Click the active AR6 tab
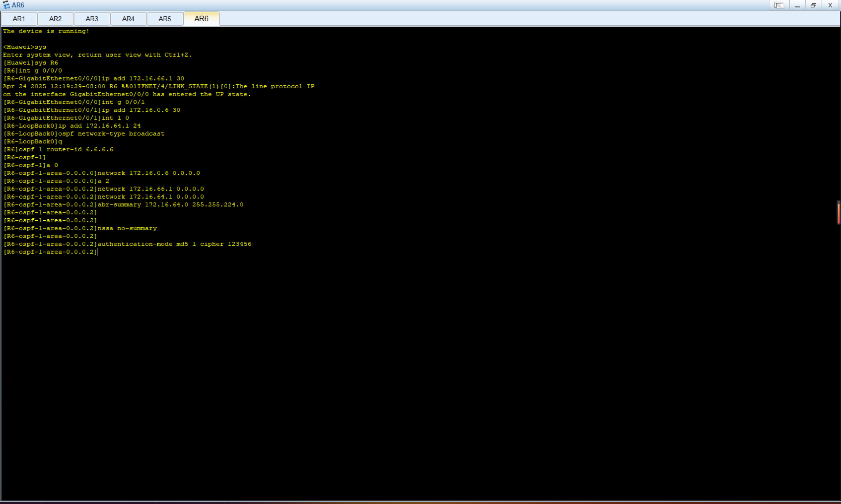 point(201,19)
